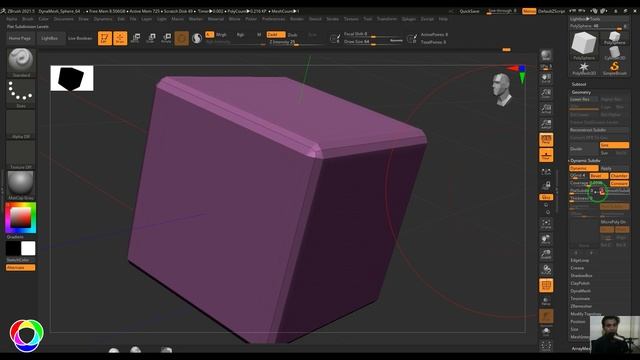Collapse the Geometry section
The image size is (640, 360).
[x=581, y=92]
